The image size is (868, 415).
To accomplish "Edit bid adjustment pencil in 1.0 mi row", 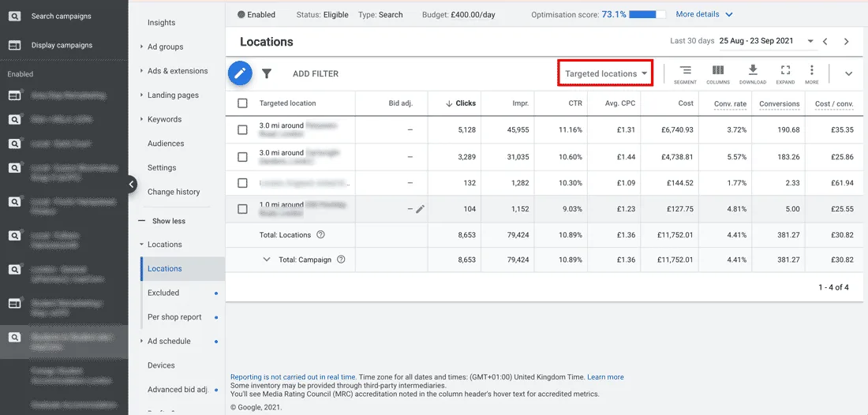I will tap(420, 208).
